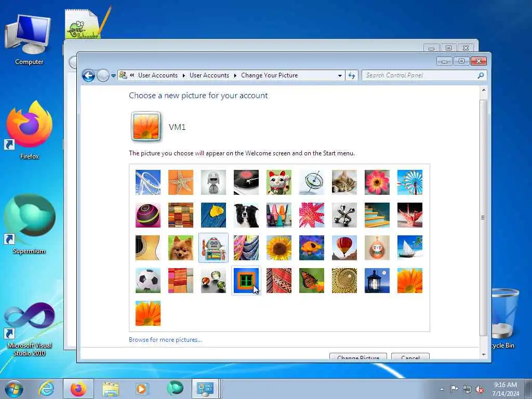Screen dimensions: 532x399
Task: Select the striped purple ball picture
Action: click(148, 215)
